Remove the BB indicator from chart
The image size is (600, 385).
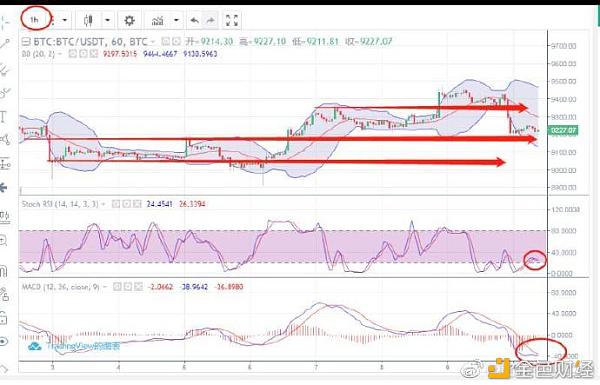pyautogui.click(x=93, y=54)
